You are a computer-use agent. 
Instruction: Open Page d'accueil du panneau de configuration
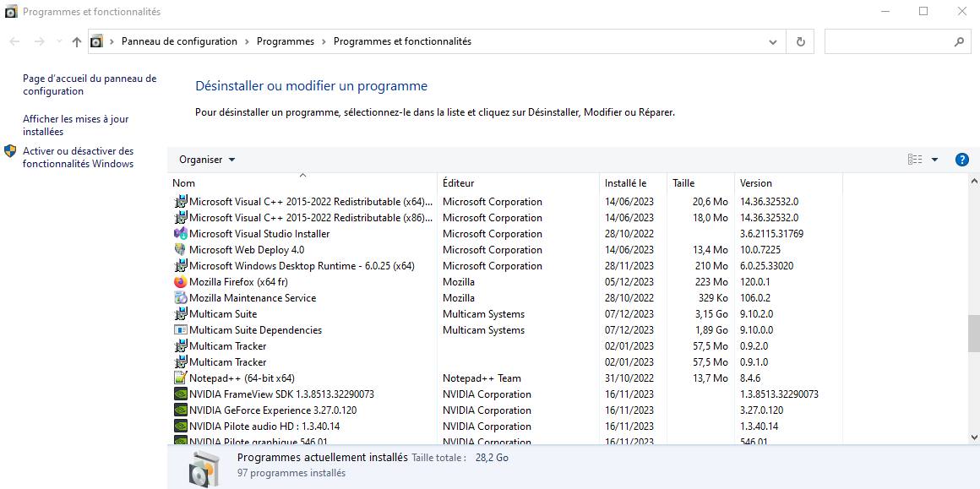click(90, 85)
